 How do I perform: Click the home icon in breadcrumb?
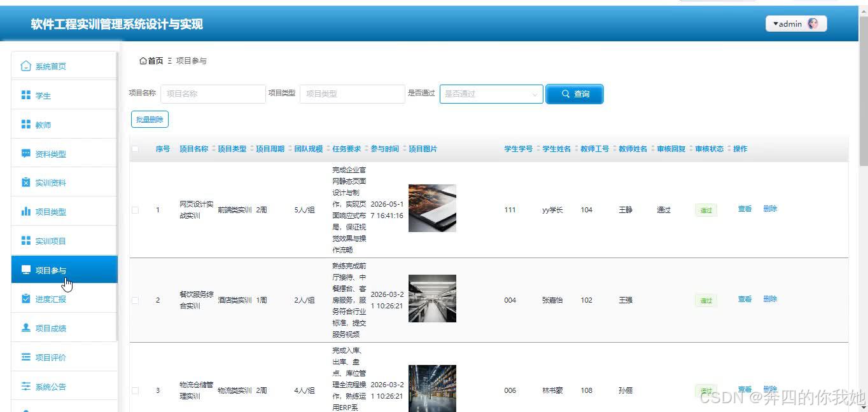click(143, 61)
